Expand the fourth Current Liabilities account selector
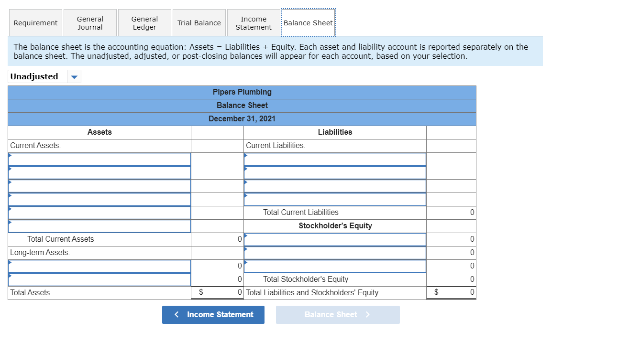The image size is (629, 364). (334, 199)
